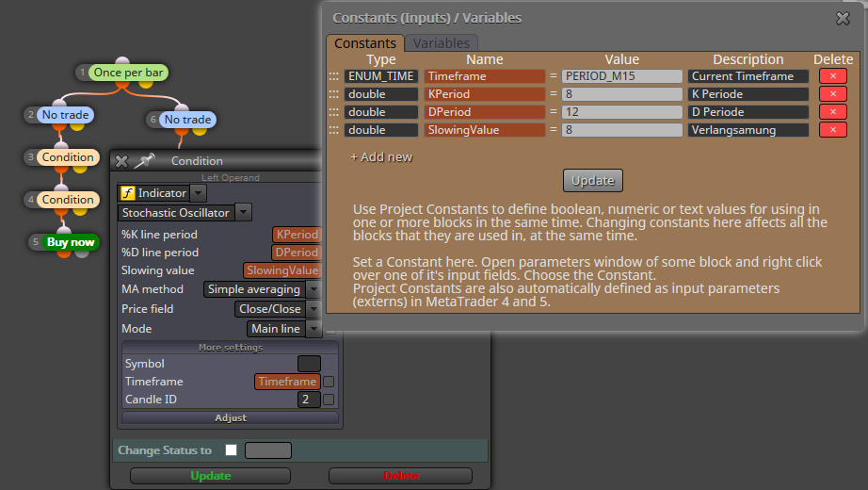Collapse the 'More settings' section header
Screen dimensions: 868x490
pyautogui.click(x=231, y=348)
